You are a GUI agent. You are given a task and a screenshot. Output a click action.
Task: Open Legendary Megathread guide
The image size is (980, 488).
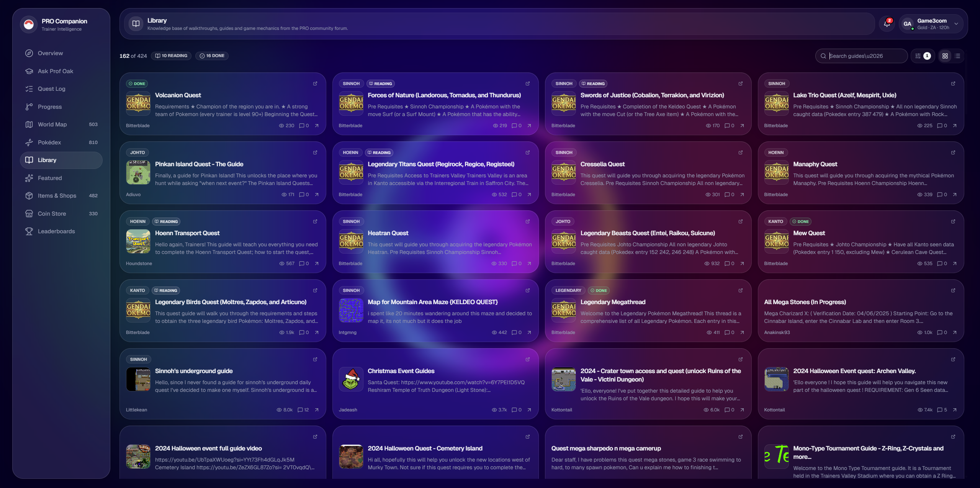click(x=613, y=302)
